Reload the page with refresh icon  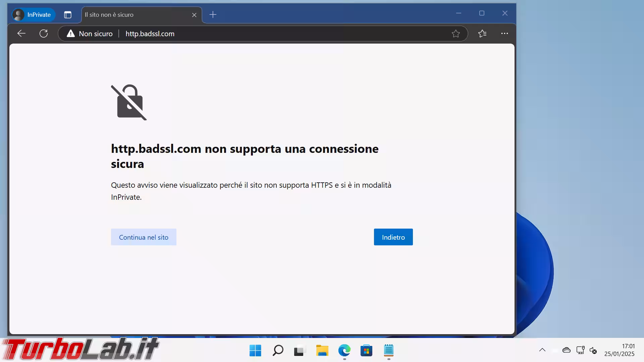click(44, 34)
